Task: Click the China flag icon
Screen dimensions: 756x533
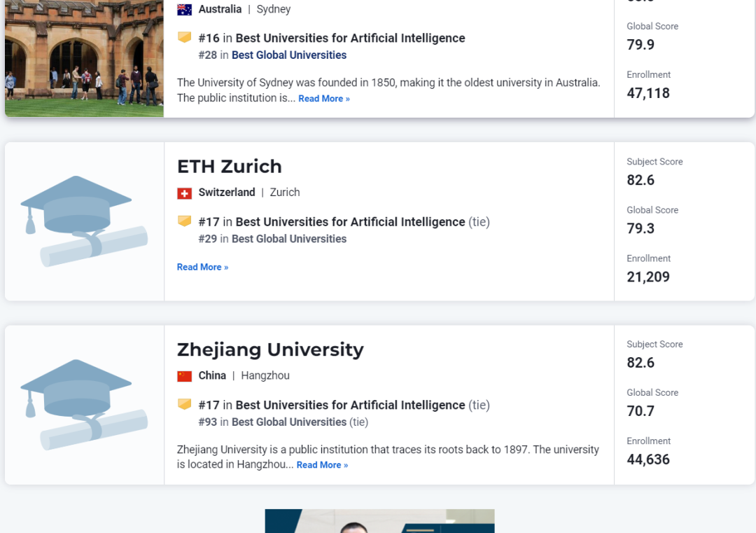Action: [x=183, y=375]
